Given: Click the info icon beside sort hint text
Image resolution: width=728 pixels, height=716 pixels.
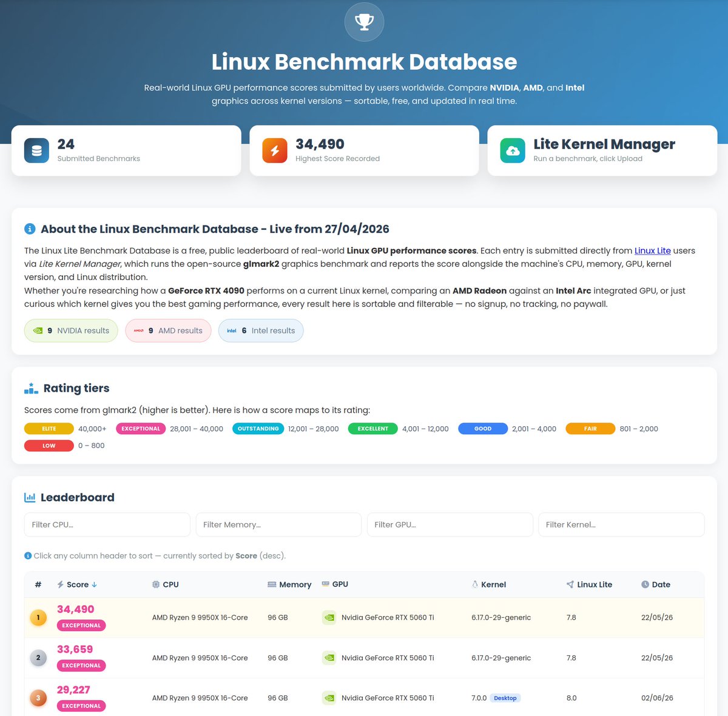Looking at the screenshot, I should pos(28,555).
